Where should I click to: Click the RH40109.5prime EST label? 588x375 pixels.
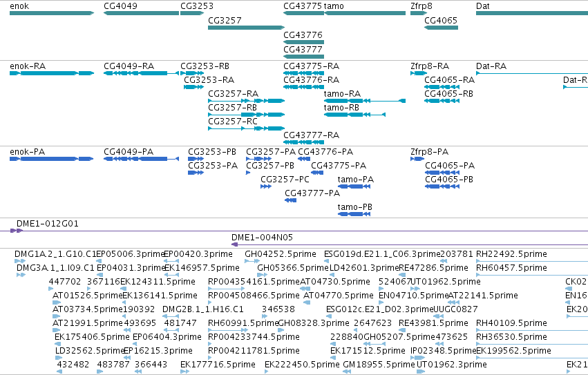pos(511,323)
